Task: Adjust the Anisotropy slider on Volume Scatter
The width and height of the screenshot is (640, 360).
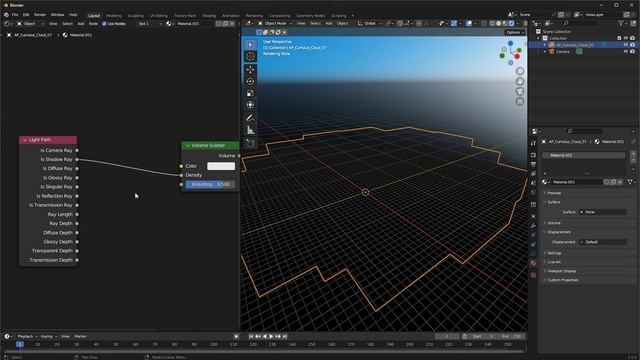Action: tap(210, 184)
